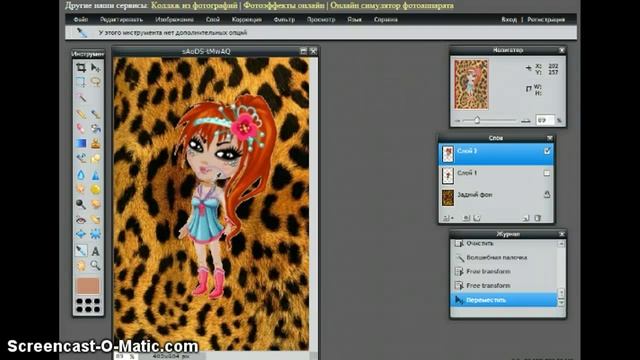
Task: Open the Слой menu
Action: 213,20
